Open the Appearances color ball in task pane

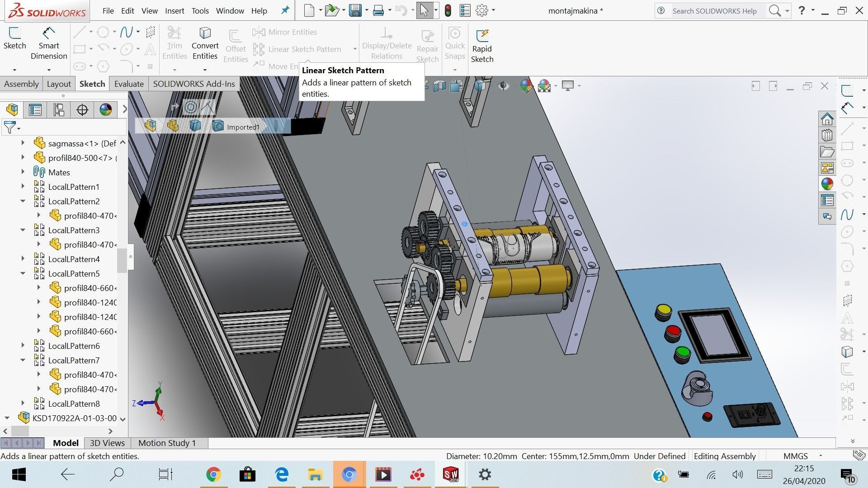coord(827,184)
